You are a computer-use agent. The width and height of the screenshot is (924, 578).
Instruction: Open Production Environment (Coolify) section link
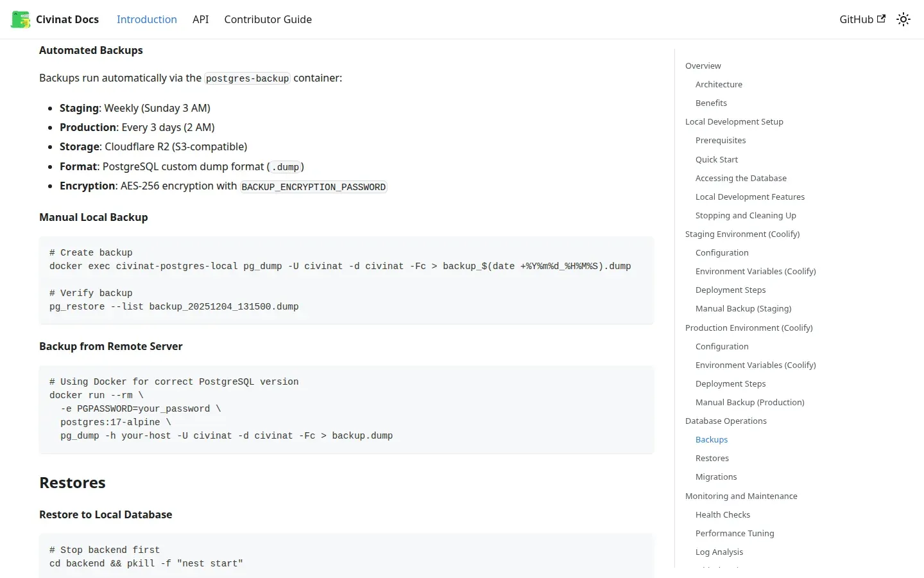coord(749,328)
